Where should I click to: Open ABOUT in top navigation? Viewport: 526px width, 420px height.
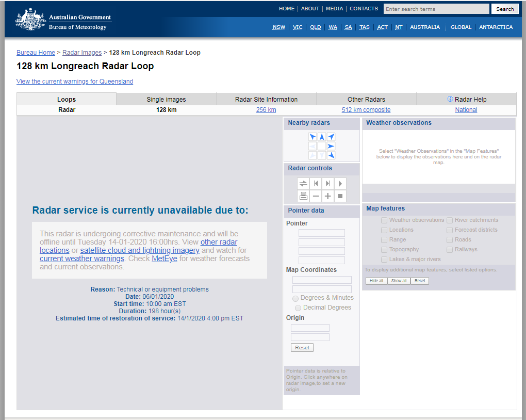(x=310, y=8)
